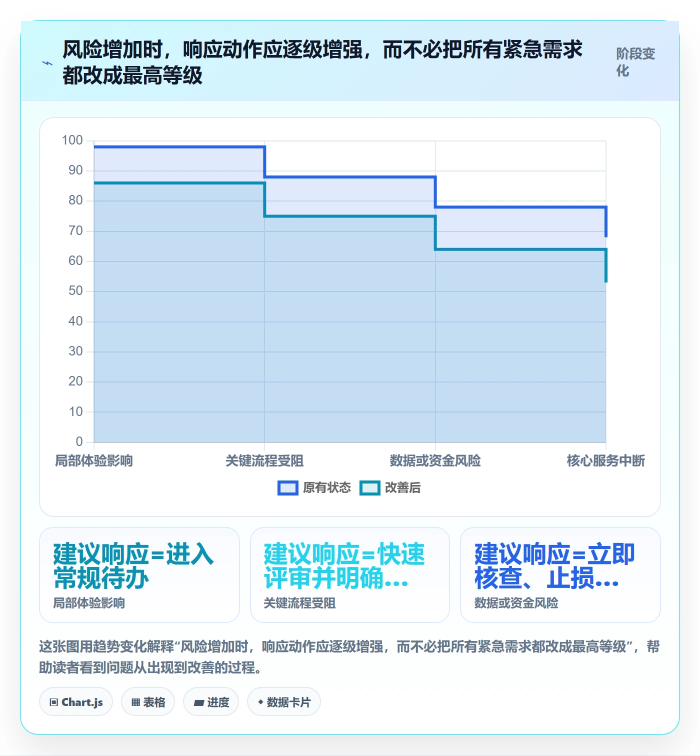Click the description paragraph starting 这张图用趋势变化
The image size is (700, 756).
(x=349, y=657)
